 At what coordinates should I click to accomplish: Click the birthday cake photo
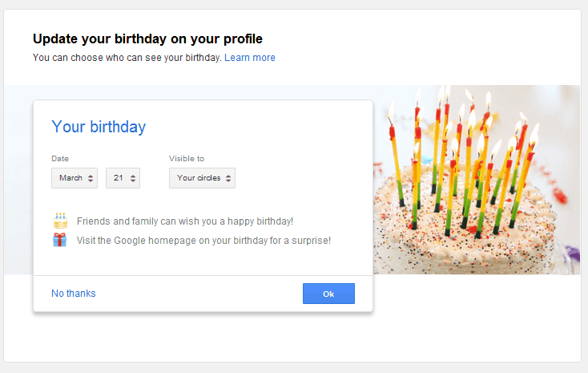click(477, 180)
